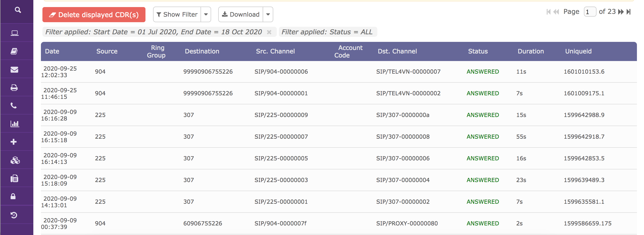Open the padlock security sidebar icon
This screenshot has height=235, width=644.
[13, 196]
